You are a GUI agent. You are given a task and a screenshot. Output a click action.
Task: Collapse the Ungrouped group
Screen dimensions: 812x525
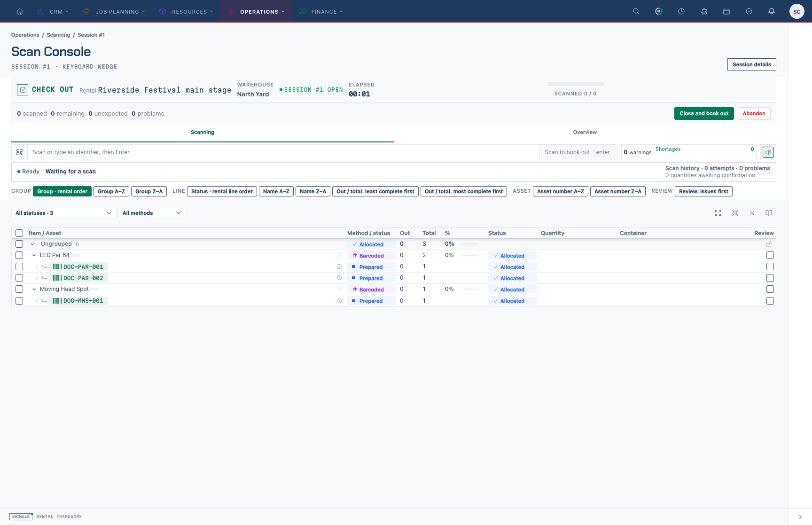point(32,244)
